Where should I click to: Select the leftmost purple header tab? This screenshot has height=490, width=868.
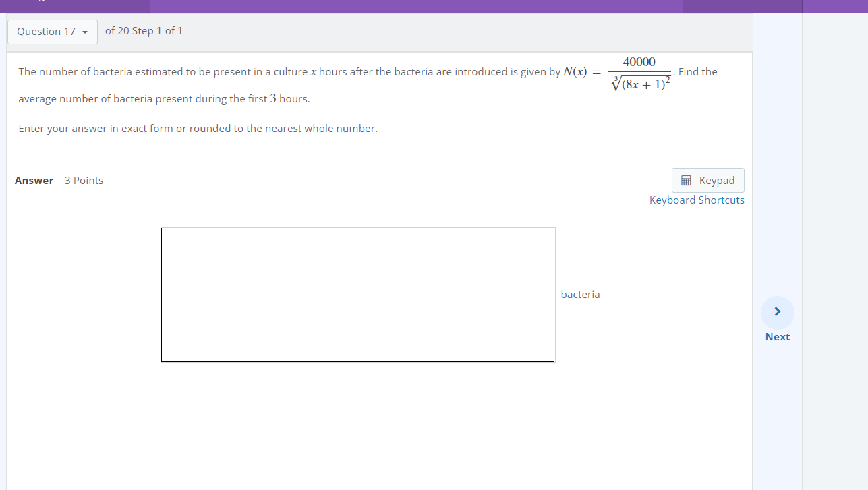tap(42, 6)
